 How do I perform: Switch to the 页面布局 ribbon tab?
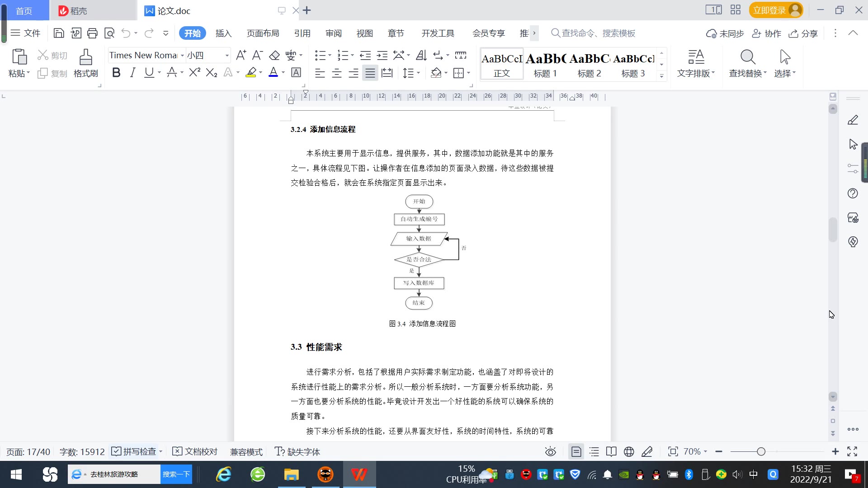(263, 33)
